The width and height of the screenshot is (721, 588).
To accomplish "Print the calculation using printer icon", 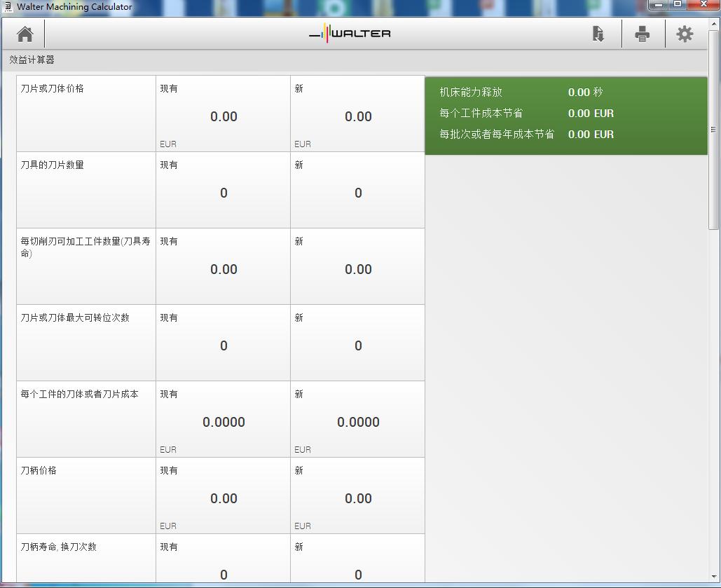I will point(642,34).
